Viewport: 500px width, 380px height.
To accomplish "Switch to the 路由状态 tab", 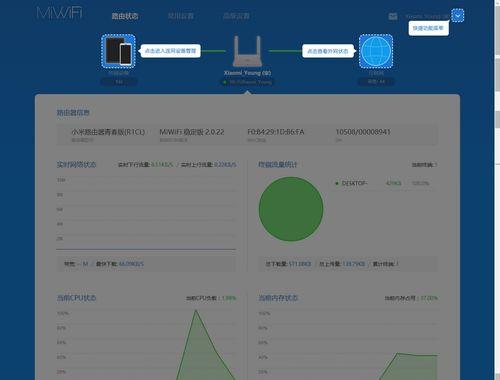I will point(125,16).
